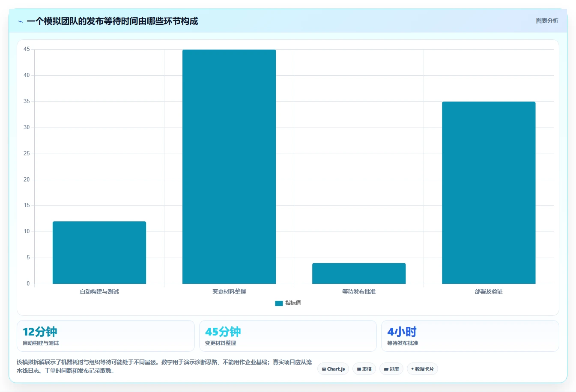Click the 变更材料整理 x-axis label
This screenshot has height=392, width=576.
(229, 291)
